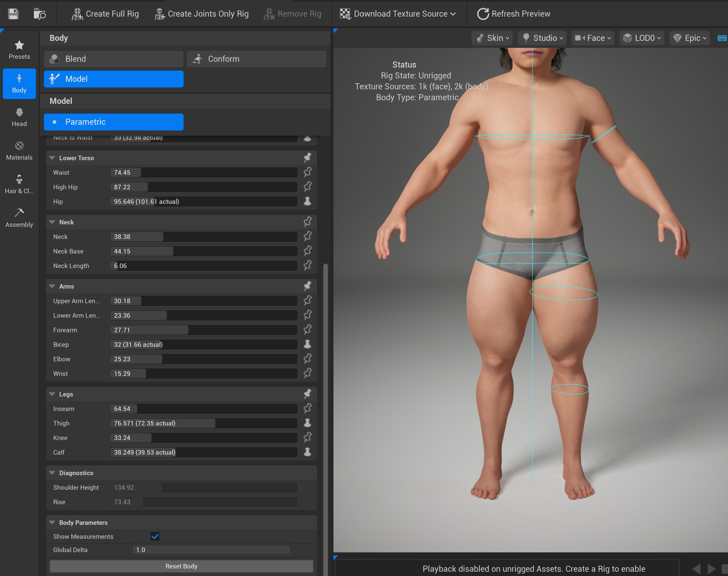Toggle the pin icon for Forearm
Viewport: 728px width, 576px height.
[307, 329]
